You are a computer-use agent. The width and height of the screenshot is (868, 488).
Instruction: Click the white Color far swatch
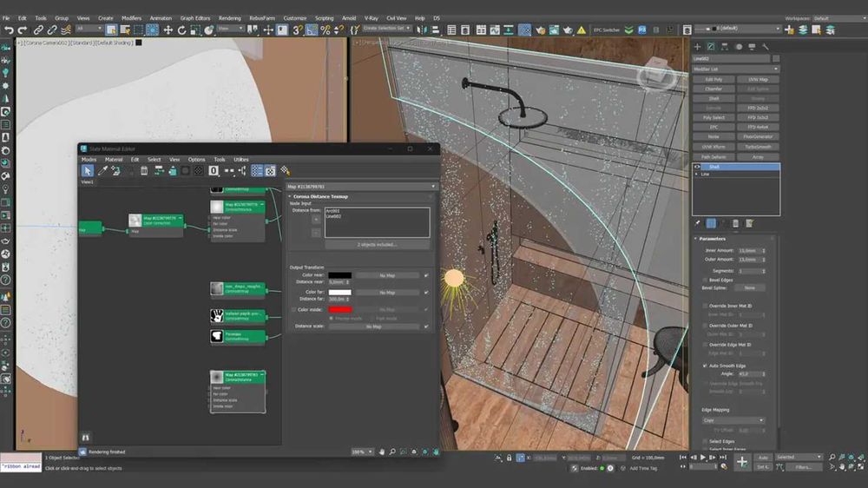pyautogui.click(x=340, y=293)
